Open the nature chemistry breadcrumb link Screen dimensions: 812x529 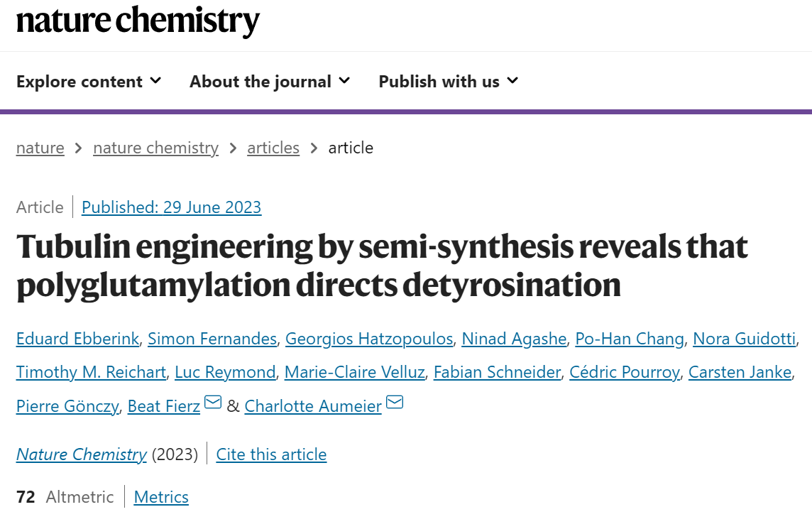pyautogui.click(x=156, y=148)
